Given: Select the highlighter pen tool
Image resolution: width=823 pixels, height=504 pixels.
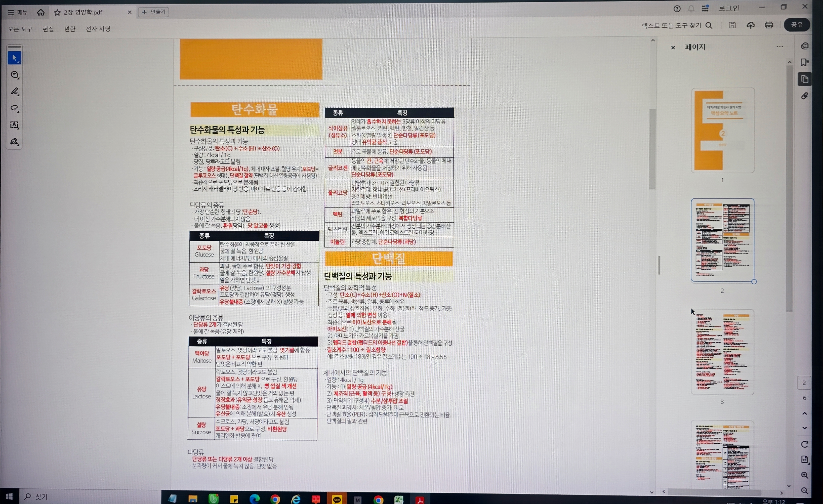Looking at the screenshot, I should (x=14, y=91).
